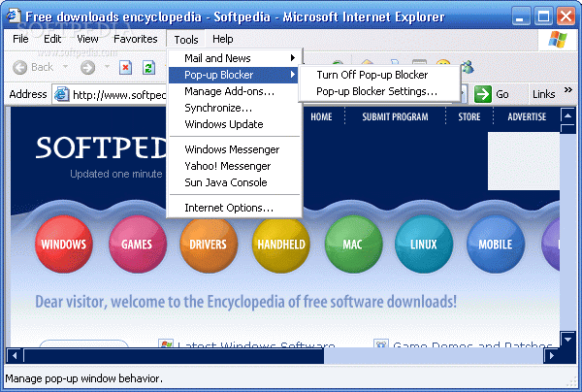
Task: Open Forward button history dropdown arrow
Action: [x=107, y=67]
